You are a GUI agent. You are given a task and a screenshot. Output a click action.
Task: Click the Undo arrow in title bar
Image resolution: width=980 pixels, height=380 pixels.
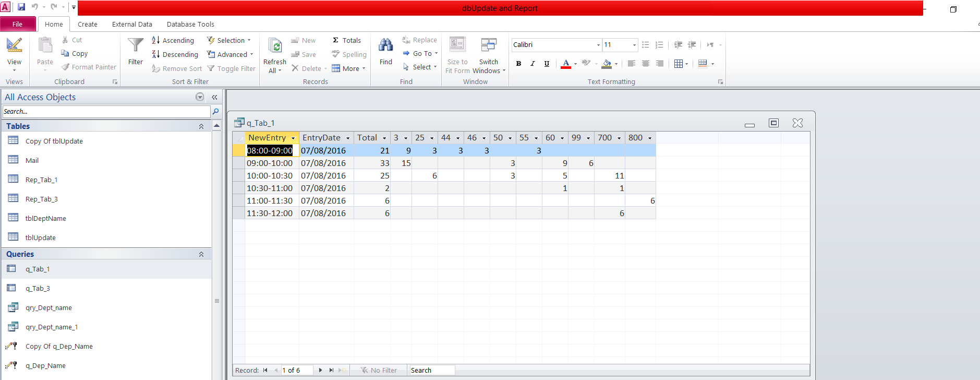coord(35,7)
